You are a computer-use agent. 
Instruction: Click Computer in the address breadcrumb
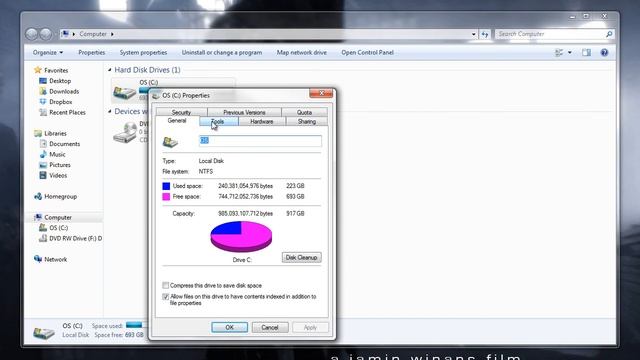coord(93,34)
